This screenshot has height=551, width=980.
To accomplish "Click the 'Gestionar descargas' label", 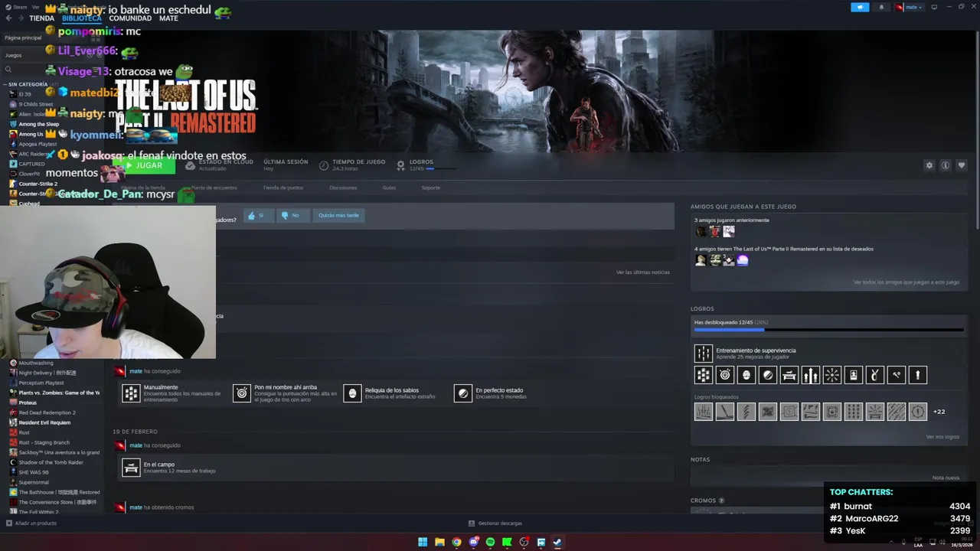I will 500,523.
